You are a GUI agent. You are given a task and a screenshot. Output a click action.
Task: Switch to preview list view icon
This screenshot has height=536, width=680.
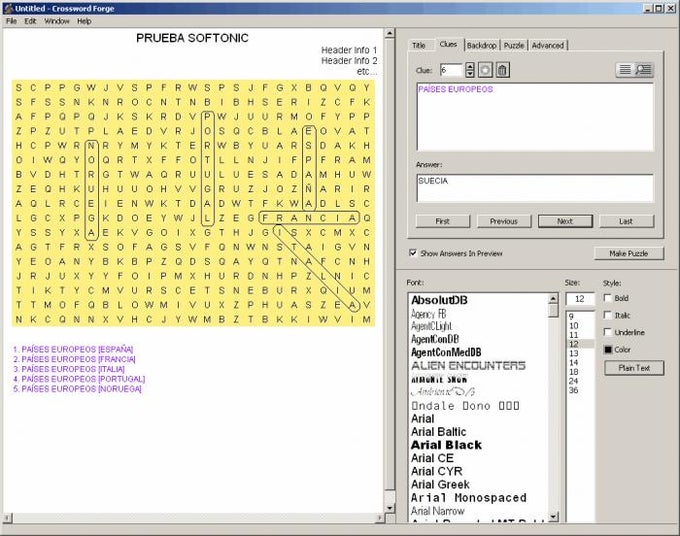(644, 69)
